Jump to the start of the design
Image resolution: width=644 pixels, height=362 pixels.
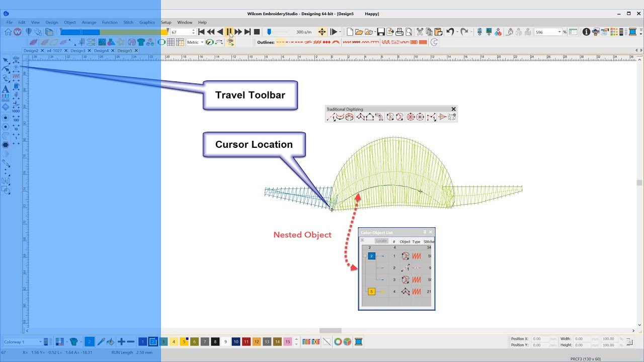pyautogui.click(x=201, y=32)
